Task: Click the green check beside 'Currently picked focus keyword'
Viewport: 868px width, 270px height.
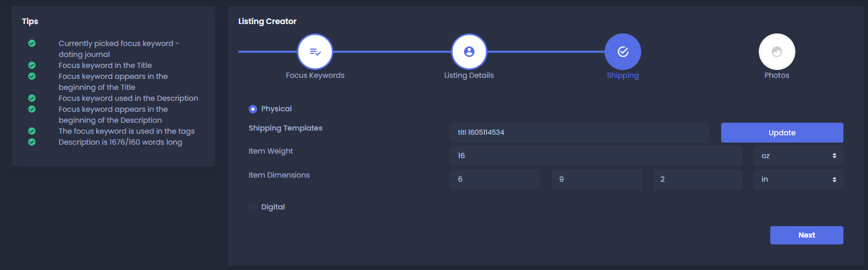Action: tap(32, 43)
